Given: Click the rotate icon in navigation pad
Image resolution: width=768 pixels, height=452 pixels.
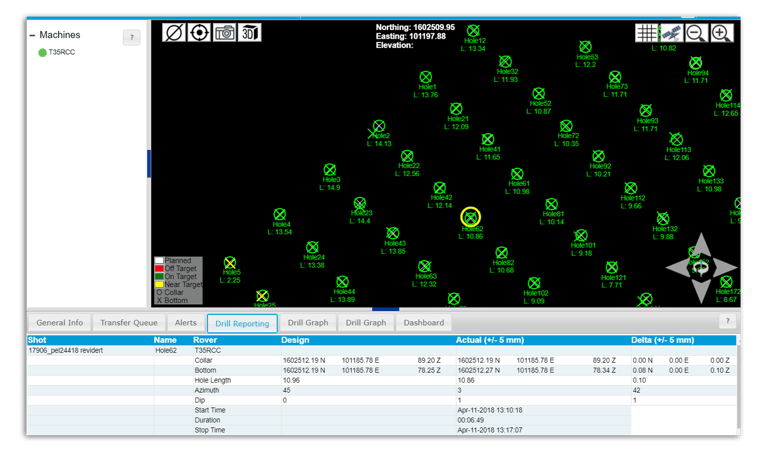Looking at the screenshot, I should [701, 267].
